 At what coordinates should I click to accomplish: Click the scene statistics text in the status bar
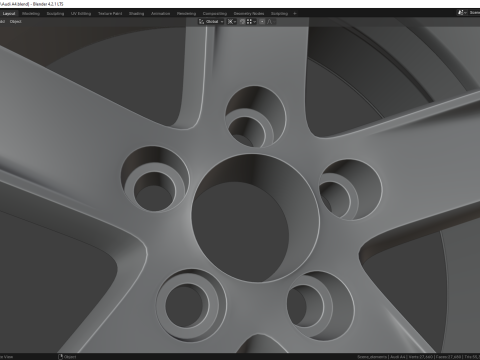click(x=418, y=357)
